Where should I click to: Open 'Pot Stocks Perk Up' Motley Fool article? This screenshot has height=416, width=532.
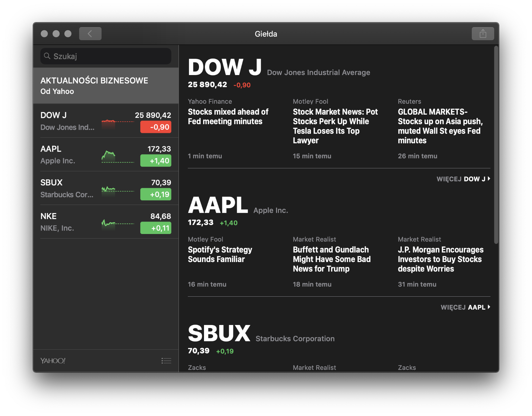click(335, 126)
